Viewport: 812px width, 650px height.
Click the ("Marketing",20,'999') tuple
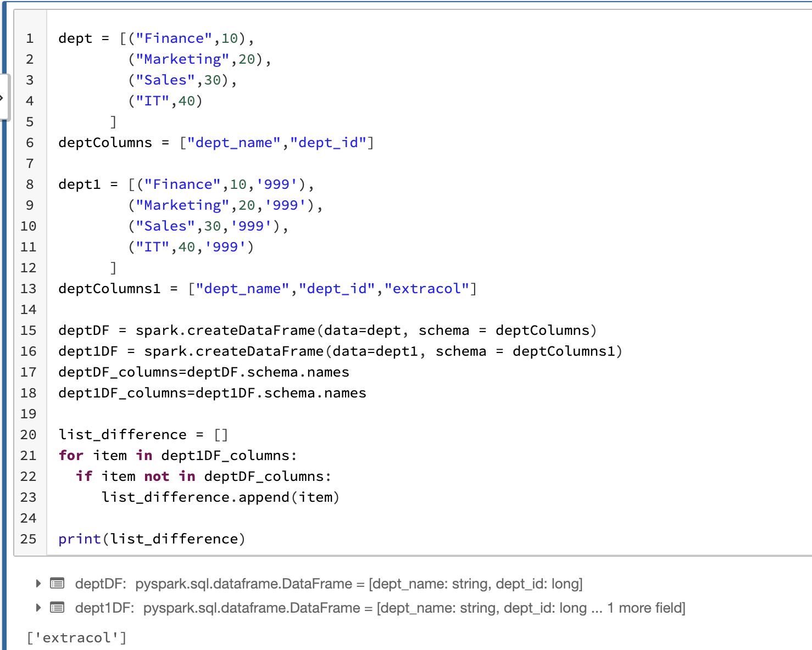point(221,205)
